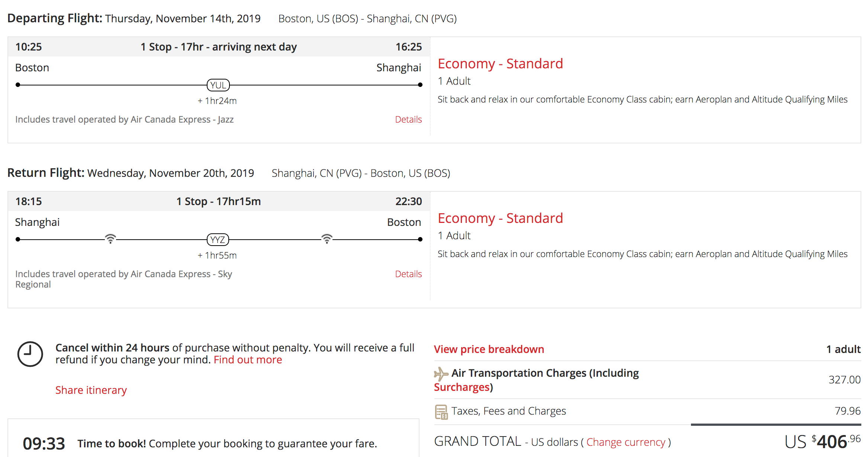The image size is (868, 457).
Task: Click the 09:33 countdown timer
Action: [44, 443]
